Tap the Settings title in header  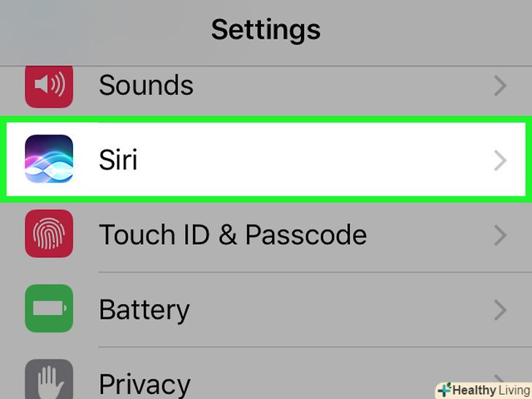(x=266, y=30)
